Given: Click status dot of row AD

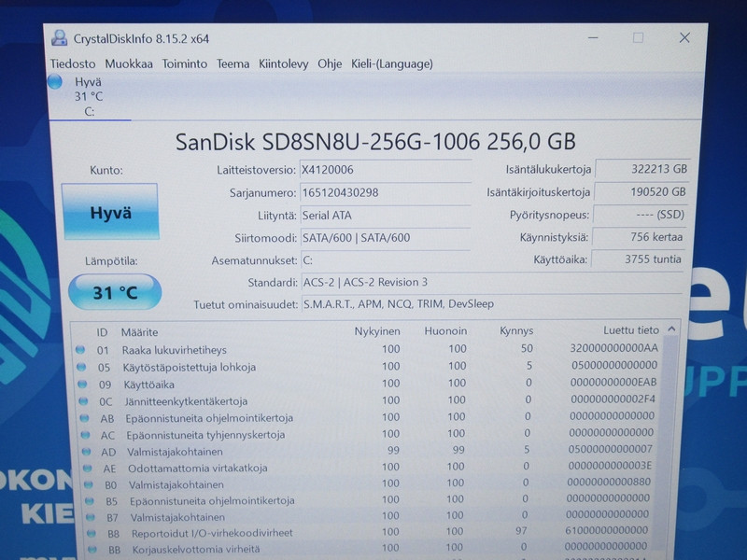Looking at the screenshot, I should [x=87, y=452].
